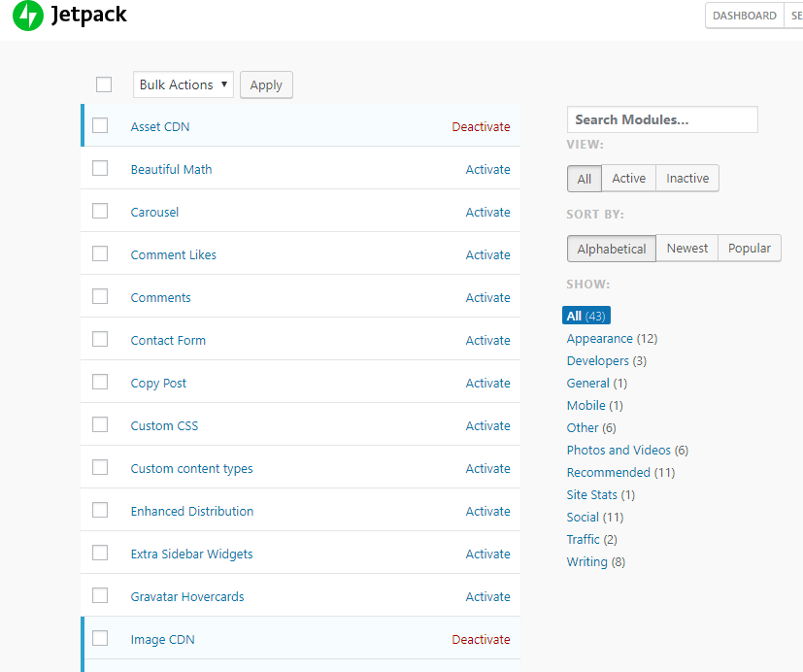Show Recommended modules list
Screen dimensions: 803x672
pyautogui.click(x=608, y=473)
